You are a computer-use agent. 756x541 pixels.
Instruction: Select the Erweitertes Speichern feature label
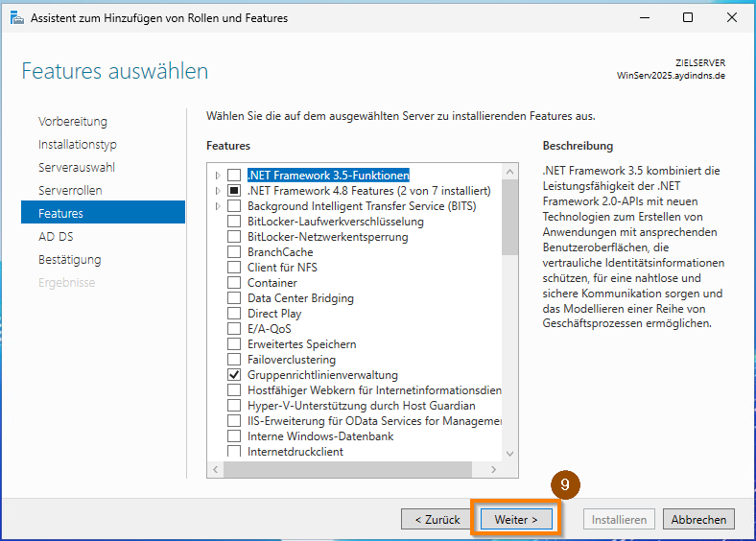302,344
